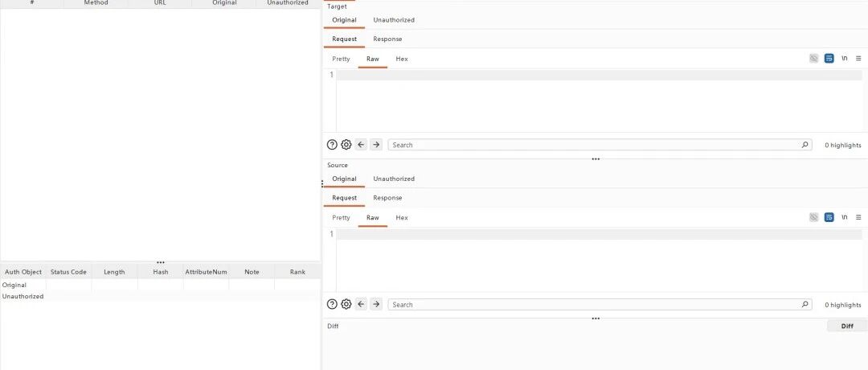
Task: Select Unauthorized tab under Source
Action: (x=394, y=179)
